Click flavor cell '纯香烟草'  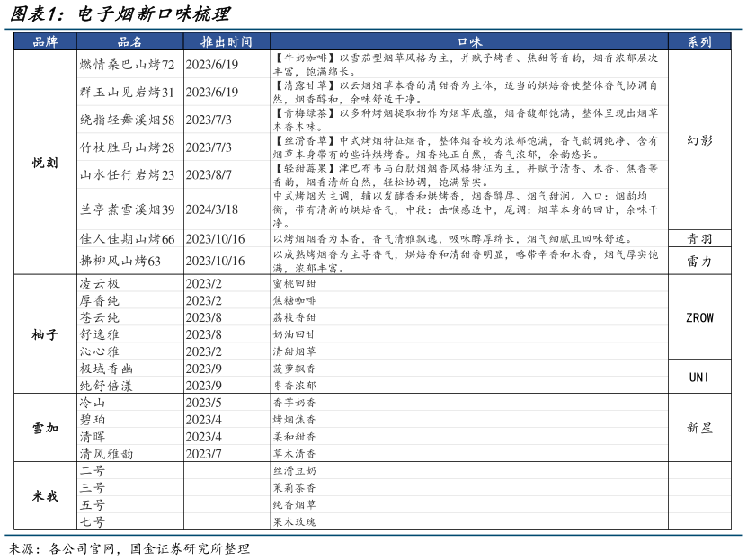coord(295,505)
